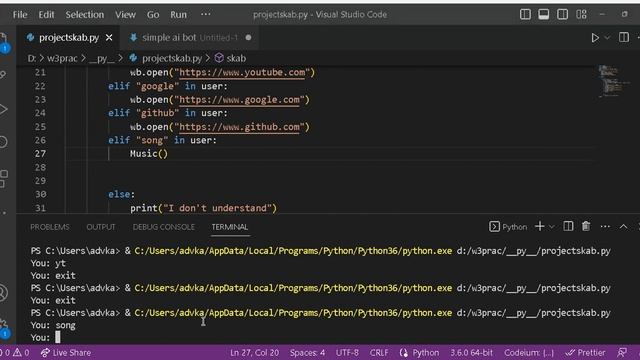Open the Edit menu
Screen dimensions: 640x360
pos(46,15)
